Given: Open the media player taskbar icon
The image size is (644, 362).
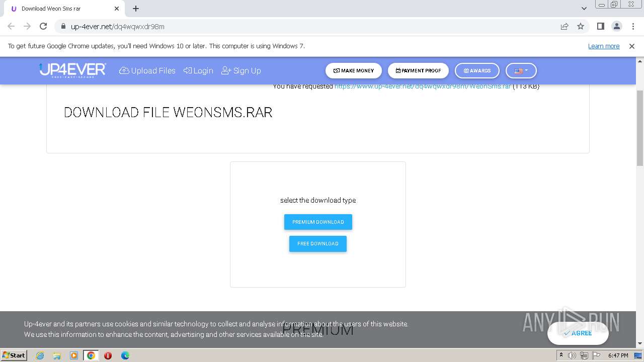Looking at the screenshot, I should click(74, 355).
